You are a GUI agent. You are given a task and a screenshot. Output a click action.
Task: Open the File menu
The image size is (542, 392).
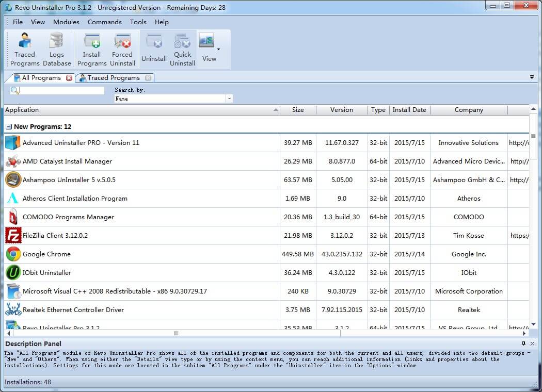18,22
